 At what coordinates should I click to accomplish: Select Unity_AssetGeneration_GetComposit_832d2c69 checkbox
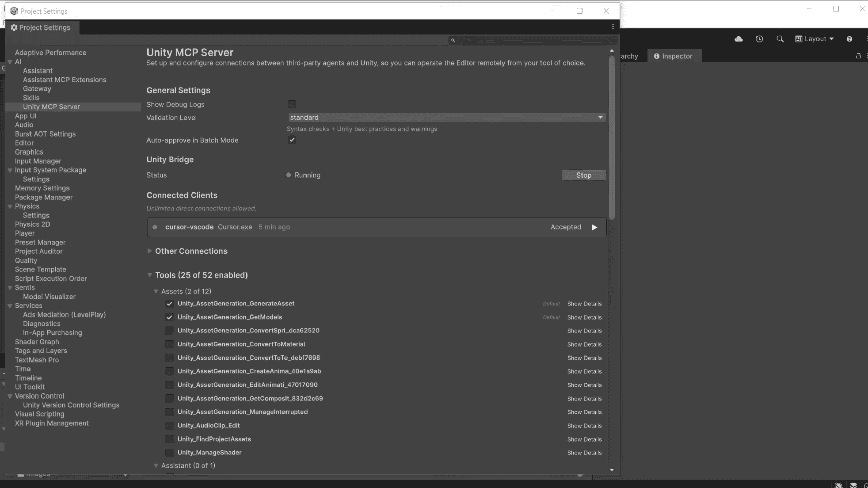pyautogui.click(x=170, y=399)
